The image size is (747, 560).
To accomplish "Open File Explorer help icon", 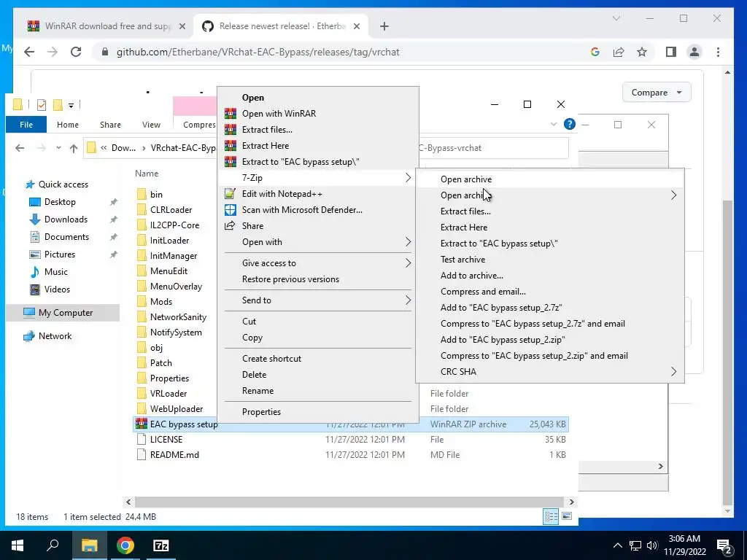I will (x=569, y=124).
